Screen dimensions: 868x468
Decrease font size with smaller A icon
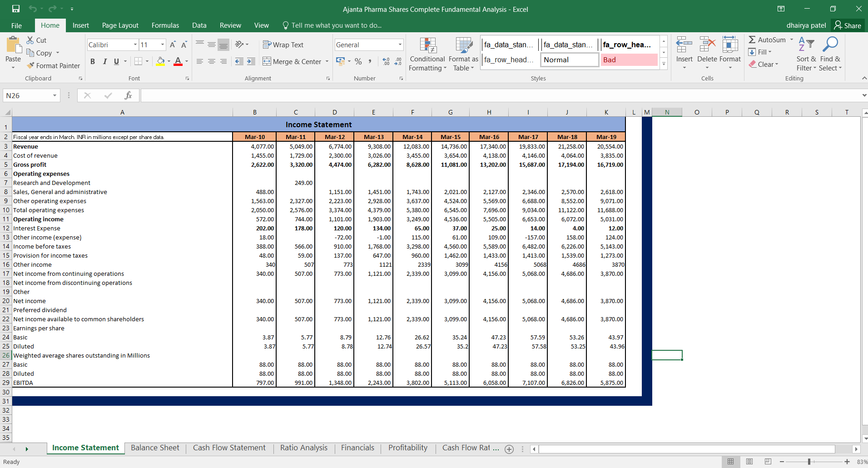point(184,45)
